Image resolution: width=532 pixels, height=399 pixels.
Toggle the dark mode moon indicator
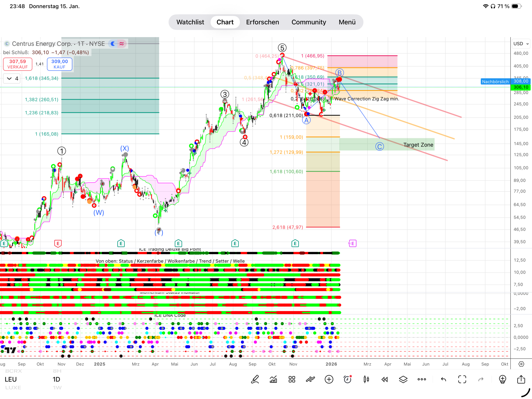coord(113,44)
